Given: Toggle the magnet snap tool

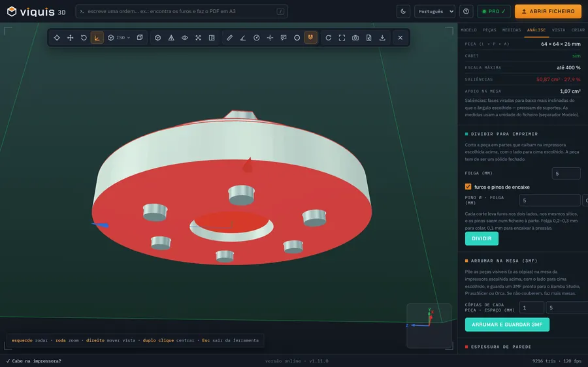Looking at the screenshot, I should pyautogui.click(x=310, y=37).
